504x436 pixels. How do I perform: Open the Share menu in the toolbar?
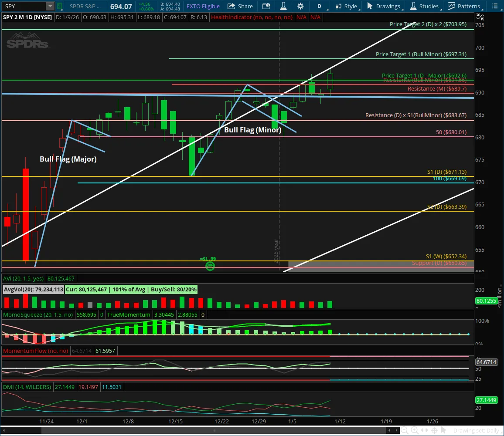click(240, 6)
